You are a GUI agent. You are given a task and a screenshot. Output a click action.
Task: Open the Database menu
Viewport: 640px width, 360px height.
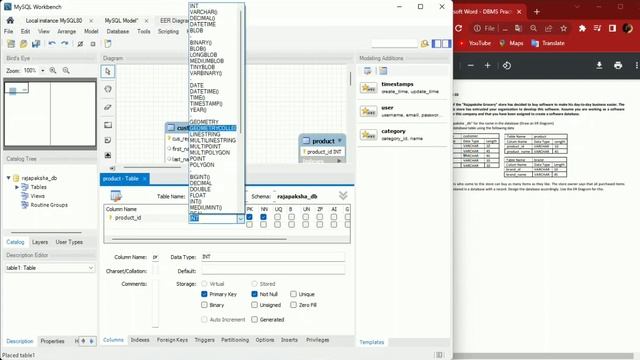[x=118, y=31]
